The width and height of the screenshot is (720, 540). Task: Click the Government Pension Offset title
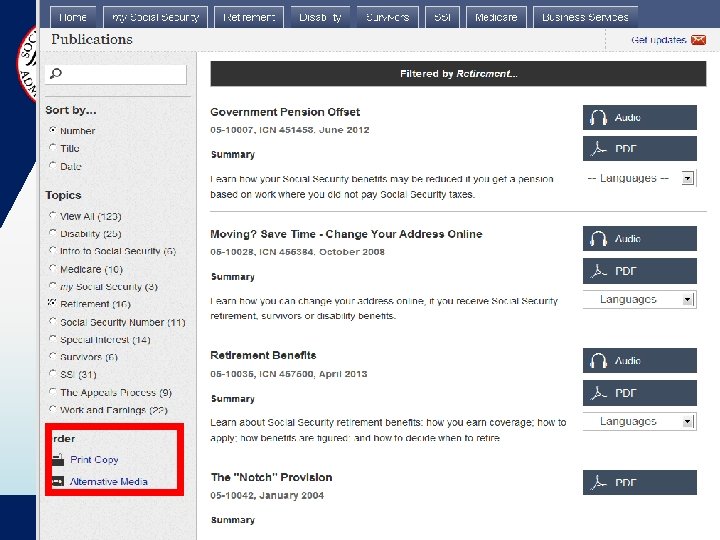coord(285,112)
